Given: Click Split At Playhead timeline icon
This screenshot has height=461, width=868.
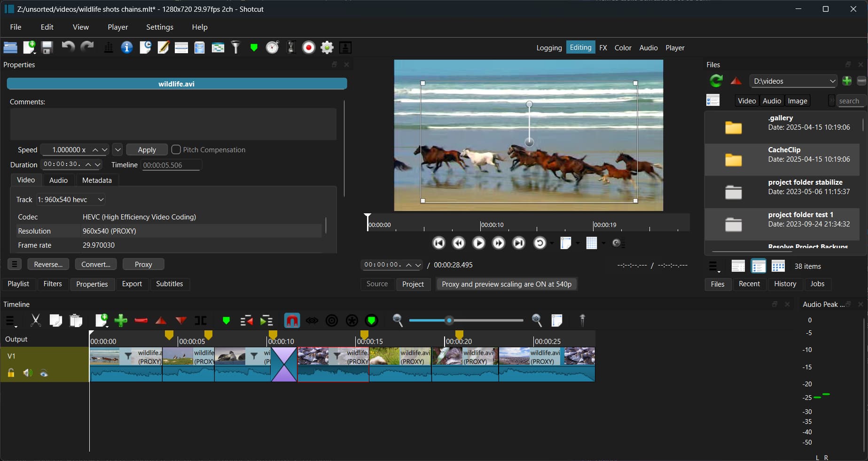Looking at the screenshot, I should [201, 320].
